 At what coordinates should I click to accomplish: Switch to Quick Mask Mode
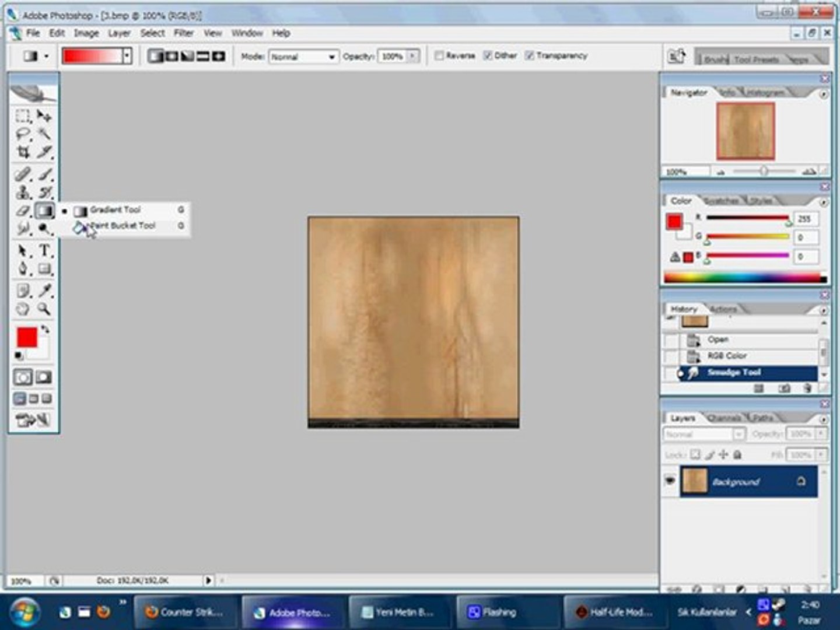[x=44, y=377]
